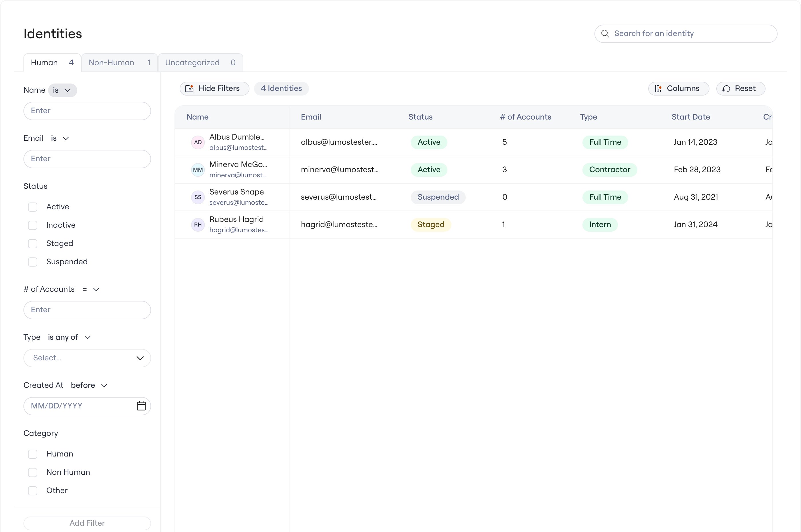801x532 pixels.
Task: Open the Type 'is any of' dropdown
Action: [69, 337]
